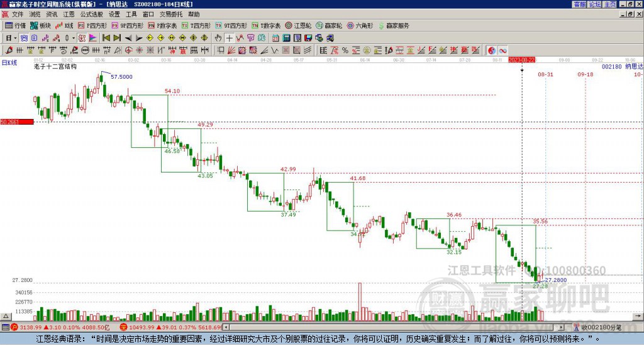Click the 客服 link in title bar
Image resolution: width=644 pixels, height=345 pixels.
[579, 4]
